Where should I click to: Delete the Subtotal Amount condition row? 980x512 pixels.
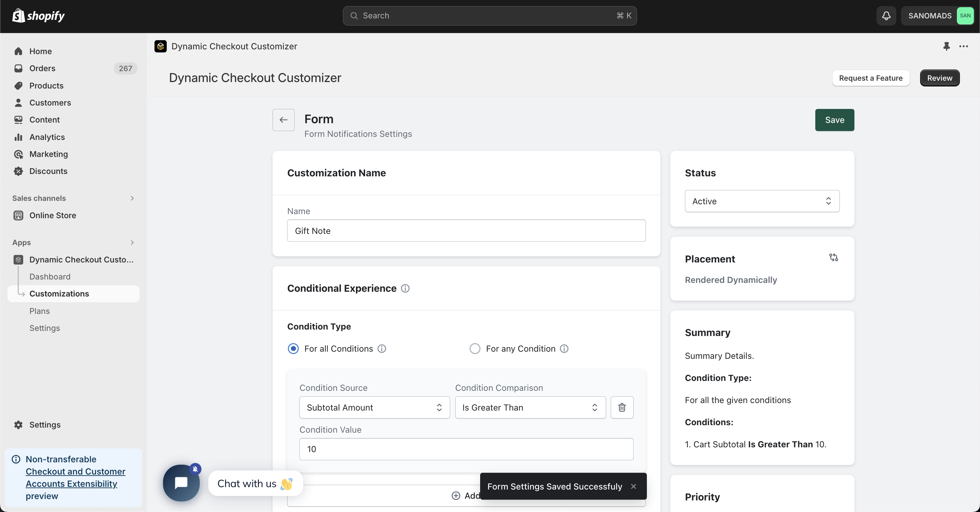point(622,407)
